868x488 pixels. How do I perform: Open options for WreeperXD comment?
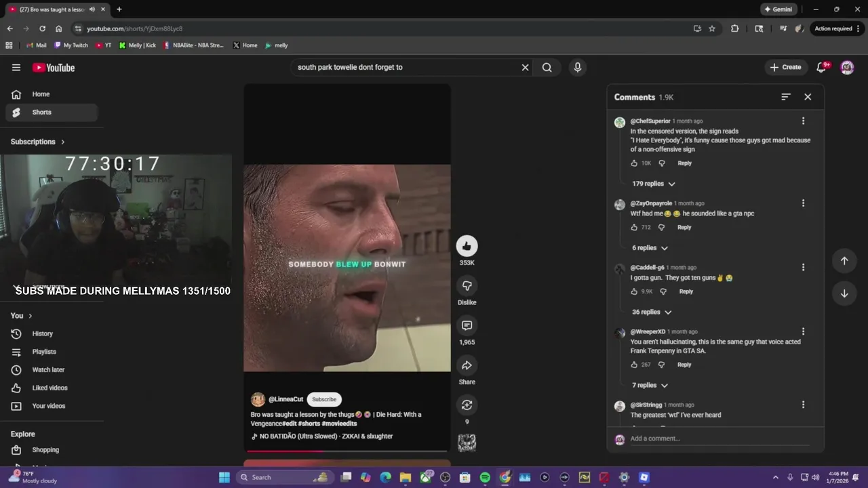point(803,332)
